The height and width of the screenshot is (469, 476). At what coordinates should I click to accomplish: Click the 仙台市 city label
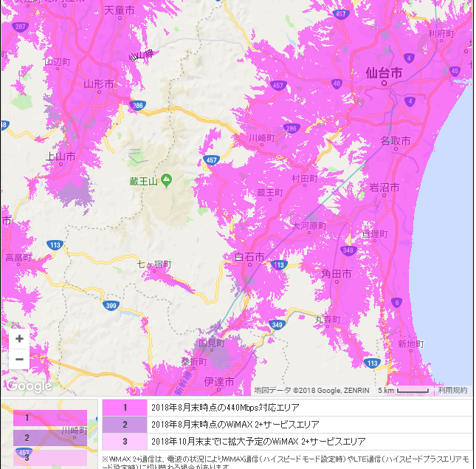(384, 73)
